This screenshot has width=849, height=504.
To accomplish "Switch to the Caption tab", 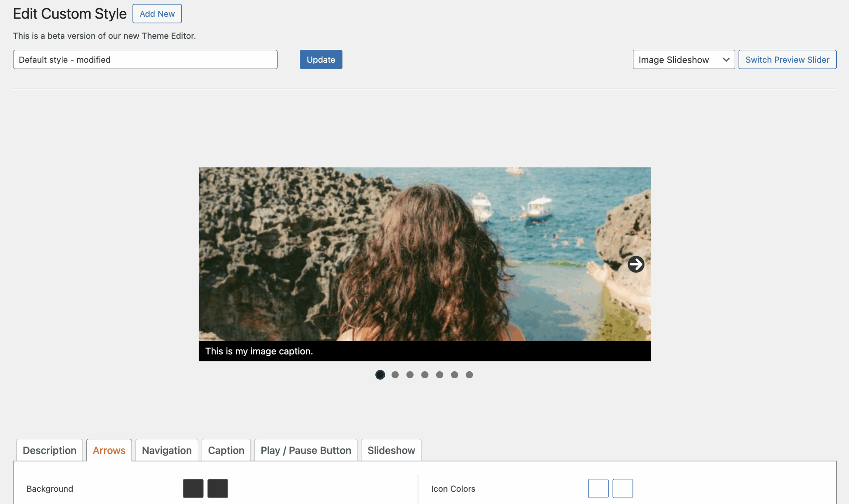I will [226, 450].
